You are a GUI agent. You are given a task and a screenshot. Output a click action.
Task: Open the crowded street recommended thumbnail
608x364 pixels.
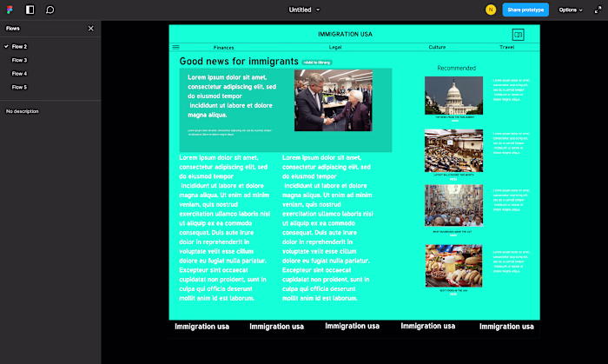tap(453, 205)
